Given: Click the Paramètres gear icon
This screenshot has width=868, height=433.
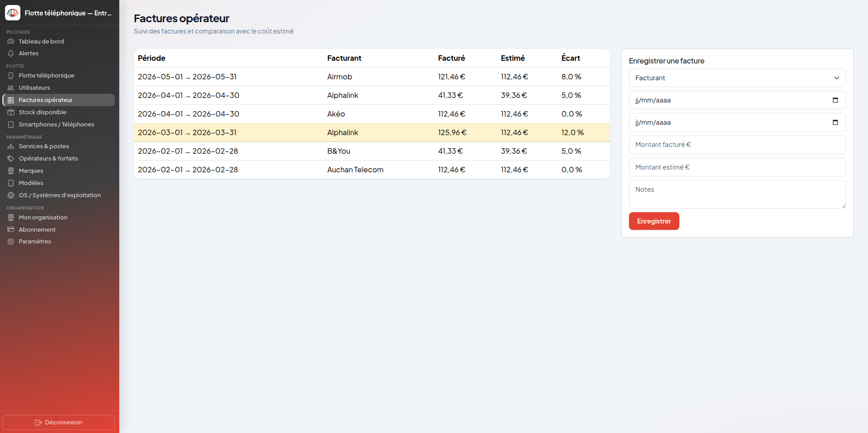Looking at the screenshot, I should point(11,242).
